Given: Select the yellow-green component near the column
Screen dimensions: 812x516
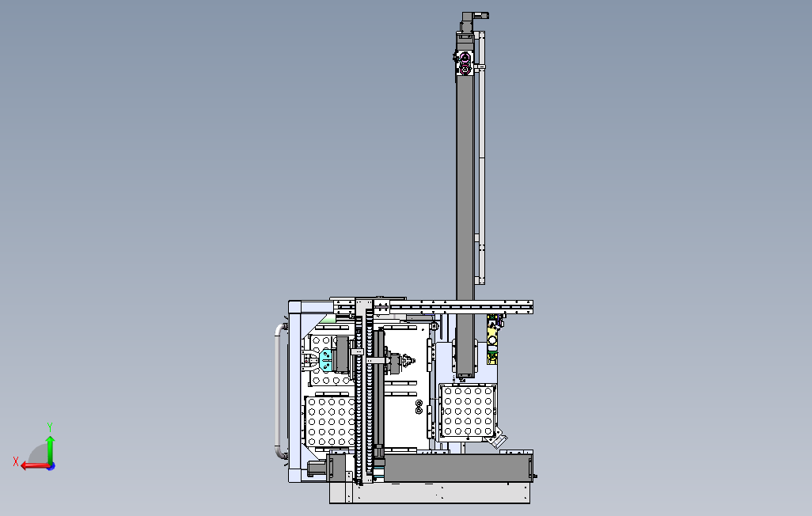Looking at the screenshot, I should 492,338.
